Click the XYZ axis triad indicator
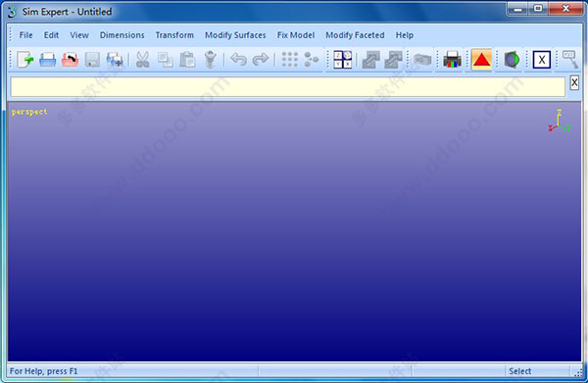Image resolution: width=588 pixels, height=383 pixels. coord(560,120)
